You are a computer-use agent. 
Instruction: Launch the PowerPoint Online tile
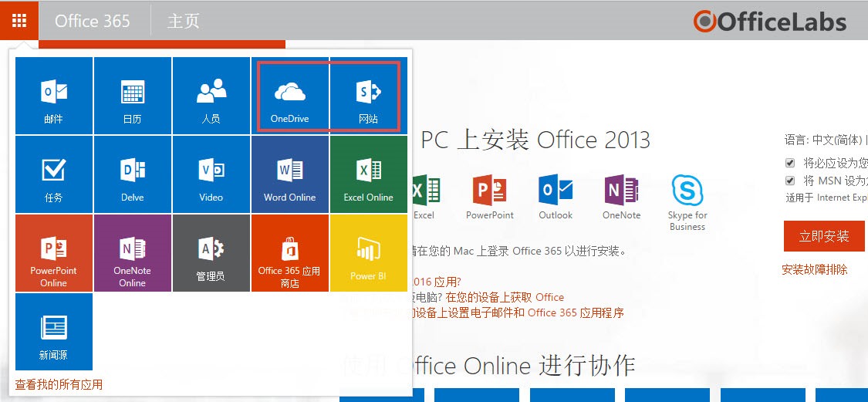pyautogui.click(x=54, y=253)
